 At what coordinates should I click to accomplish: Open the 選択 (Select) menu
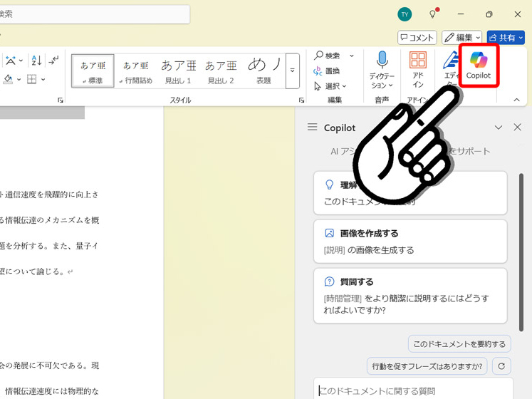pos(330,86)
